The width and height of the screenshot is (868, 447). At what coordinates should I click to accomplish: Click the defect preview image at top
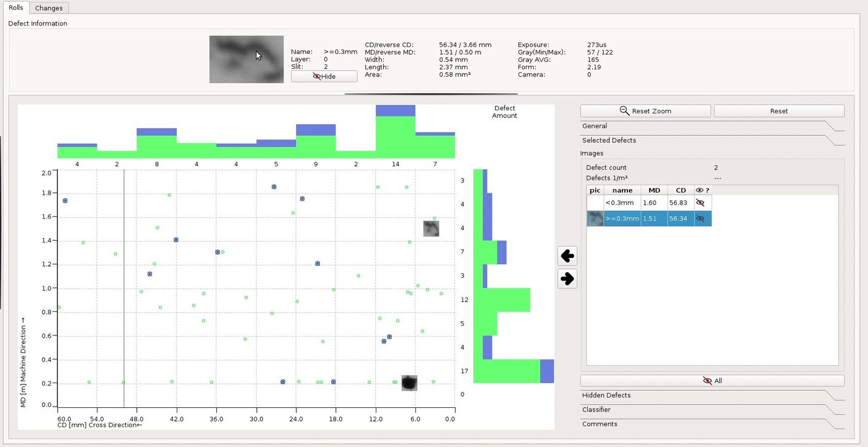pos(246,60)
